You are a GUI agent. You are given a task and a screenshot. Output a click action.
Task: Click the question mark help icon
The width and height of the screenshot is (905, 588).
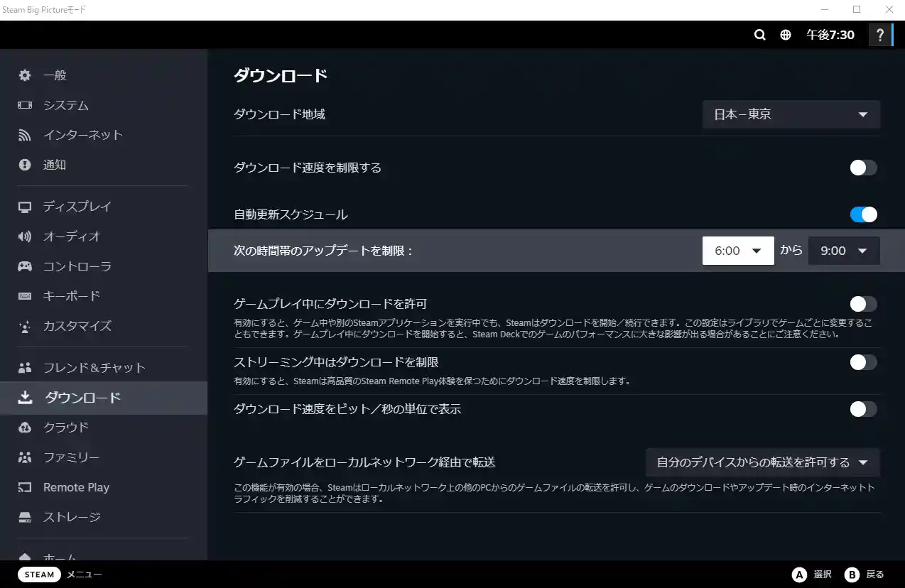point(880,35)
